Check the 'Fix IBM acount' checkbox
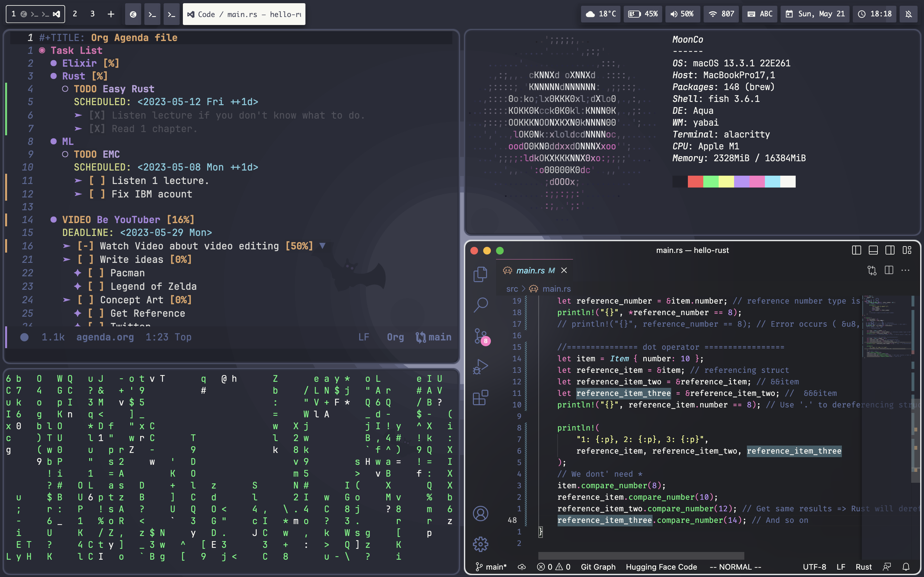This screenshot has height=577, width=924. pyautogui.click(x=97, y=194)
